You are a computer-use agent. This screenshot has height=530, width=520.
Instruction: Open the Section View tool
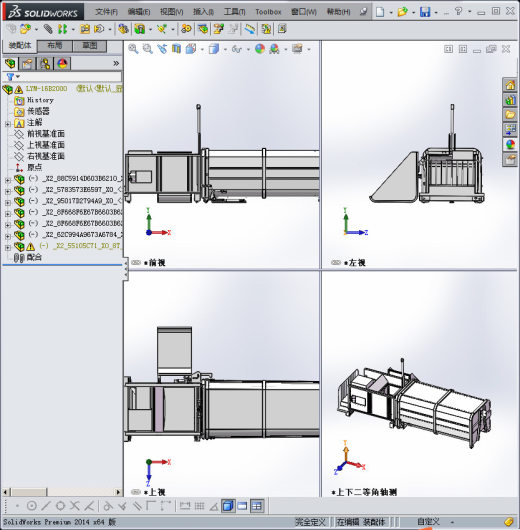point(176,49)
